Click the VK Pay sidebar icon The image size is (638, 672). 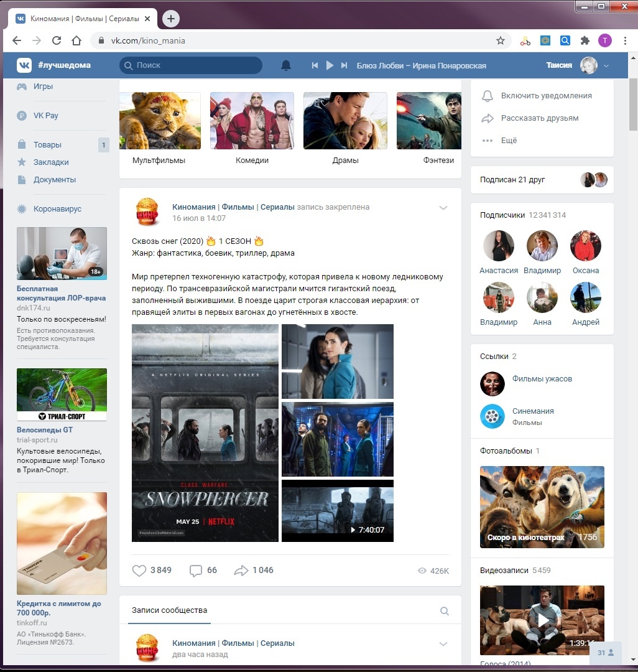click(22, 115)
